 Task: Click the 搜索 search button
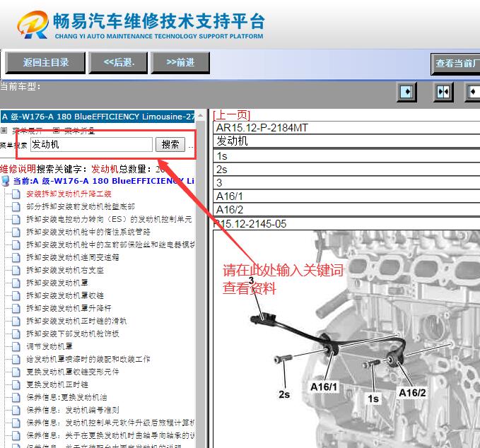170,144
